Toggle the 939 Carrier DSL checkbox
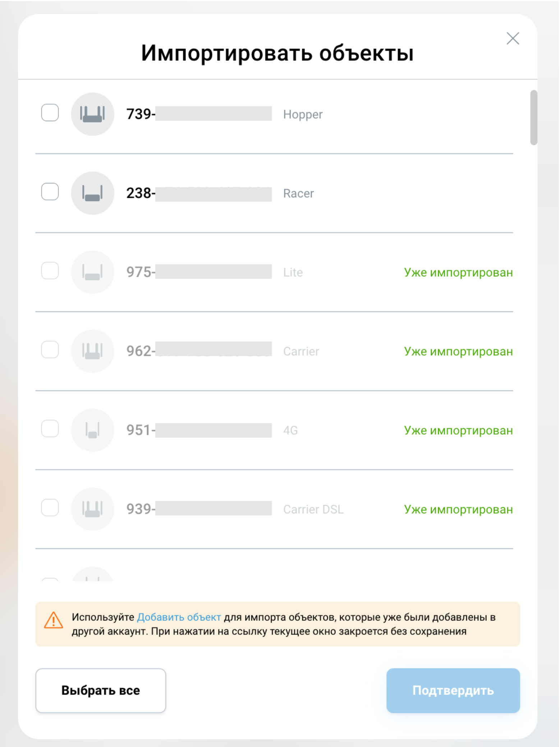 coord(50,508)
